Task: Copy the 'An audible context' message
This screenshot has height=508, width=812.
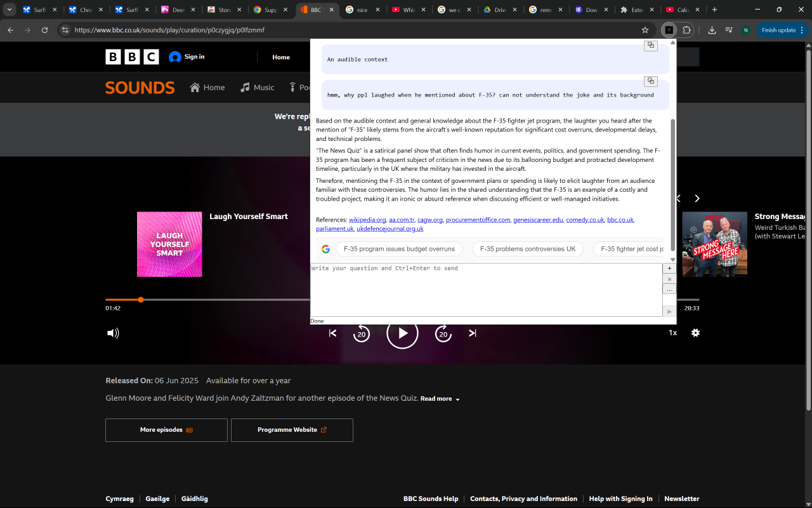Action: click(x=651, y=46)
